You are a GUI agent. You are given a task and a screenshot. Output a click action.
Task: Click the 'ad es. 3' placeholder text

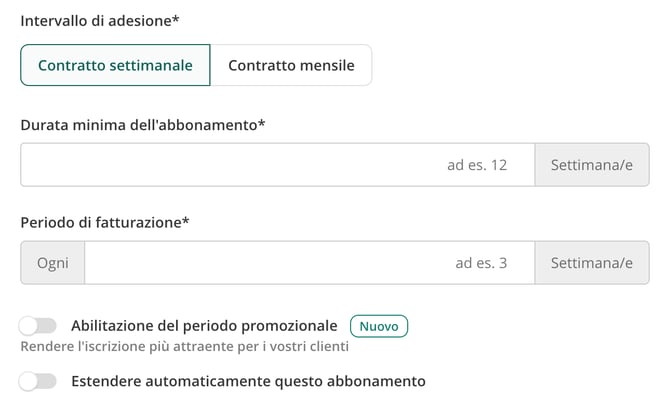tap(481, 263)
